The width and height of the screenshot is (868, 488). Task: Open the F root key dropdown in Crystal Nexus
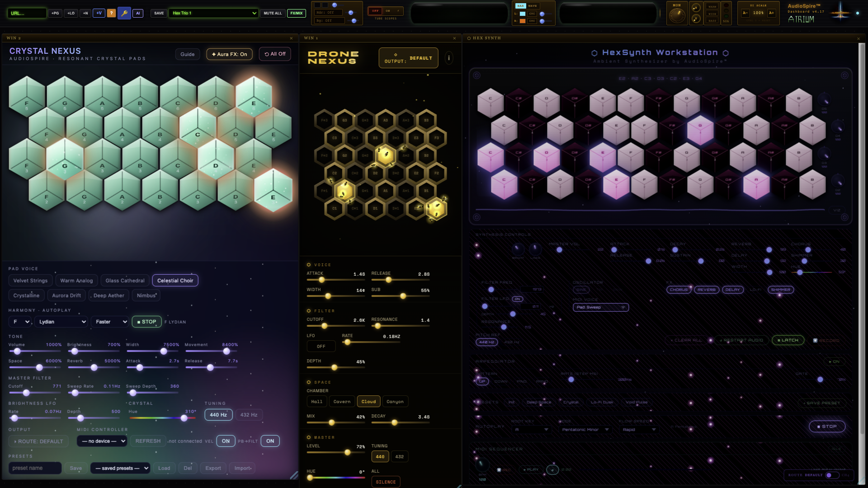pos(20,322)
